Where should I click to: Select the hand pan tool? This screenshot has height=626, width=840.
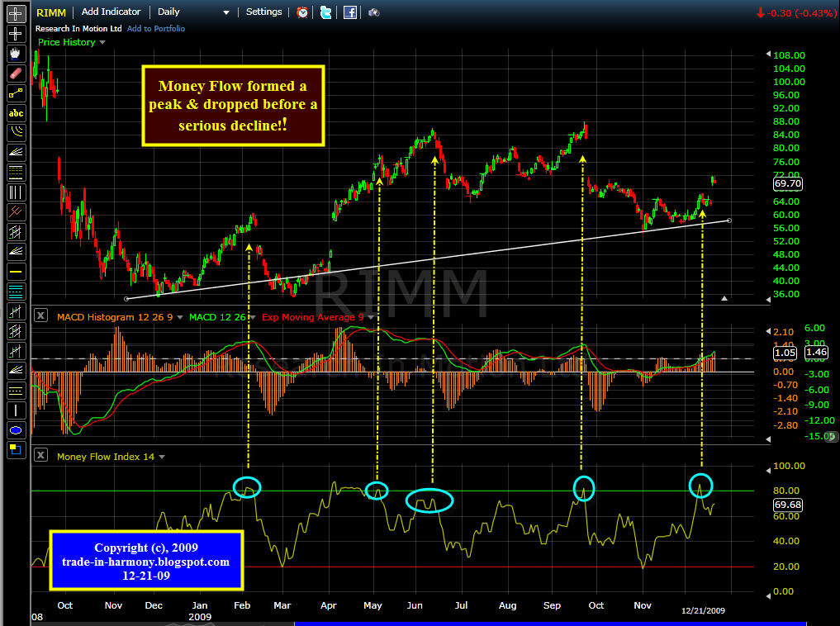16,54
